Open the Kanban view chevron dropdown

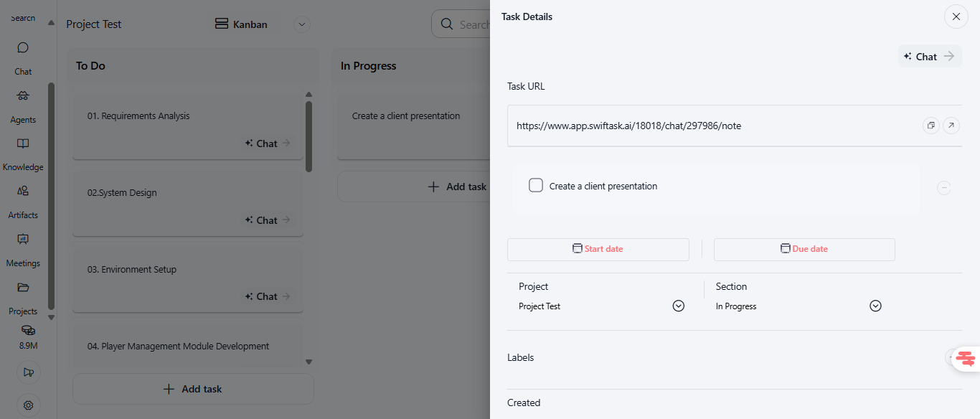pos(302,24)
